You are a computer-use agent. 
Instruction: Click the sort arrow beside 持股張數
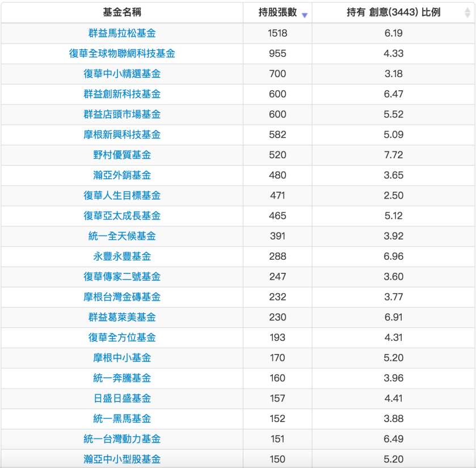click(x=305, y=12)
